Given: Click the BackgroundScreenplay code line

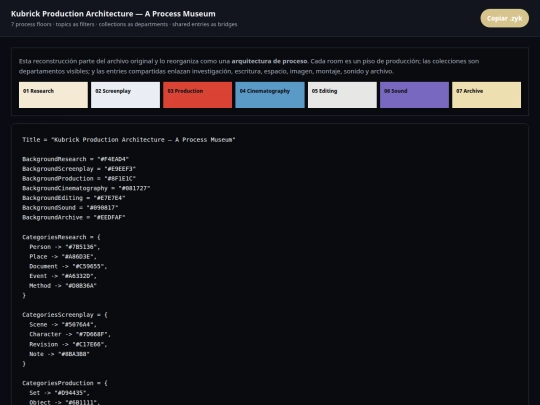Looking at the screenshot, I should click(x=79, y=169).
